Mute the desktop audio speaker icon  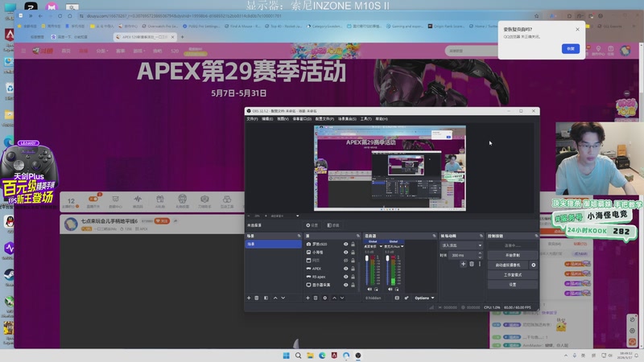(x=369, y=290)
